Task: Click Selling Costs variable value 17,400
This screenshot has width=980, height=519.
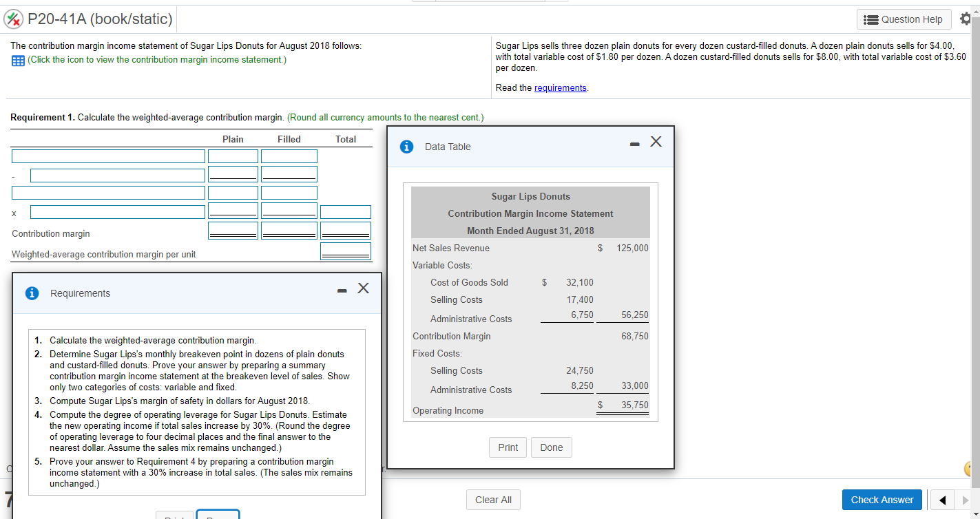Action: point(580,299)
